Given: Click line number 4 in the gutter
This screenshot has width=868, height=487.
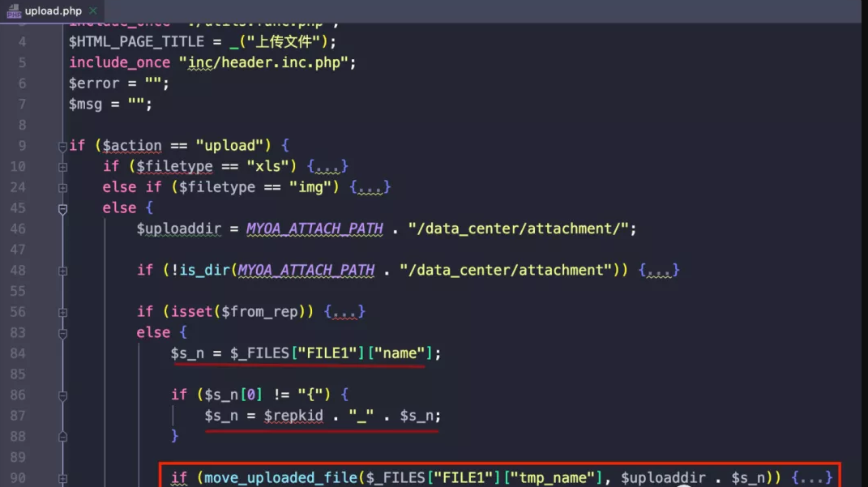Looking at the screenshot, I should click(22, 42).
